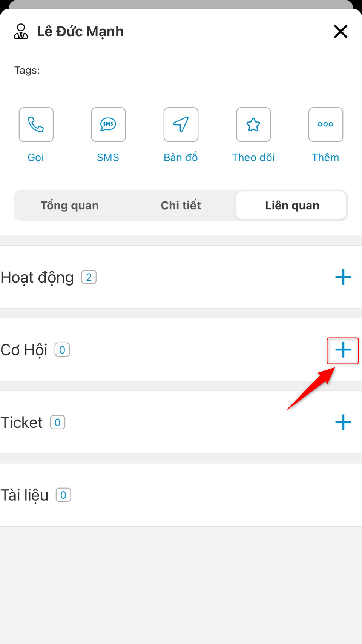Switch to the Chi tiết tab
This screenshot has height=644, width=362.
(x=181, y=206)
